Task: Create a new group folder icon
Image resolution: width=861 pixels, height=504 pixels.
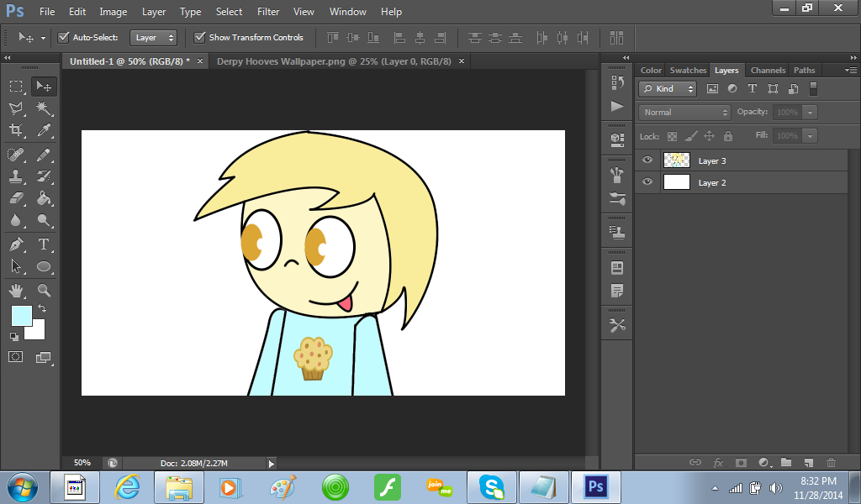Action: [x=786, y=462]
